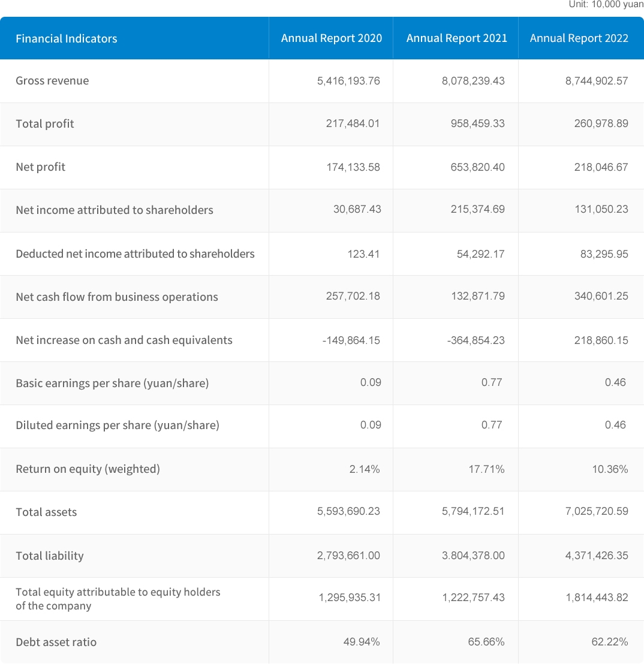Select the Total assets 2022 value 7,025,720.59
Screen dimensions: 644x664
[x=596, y=512]
